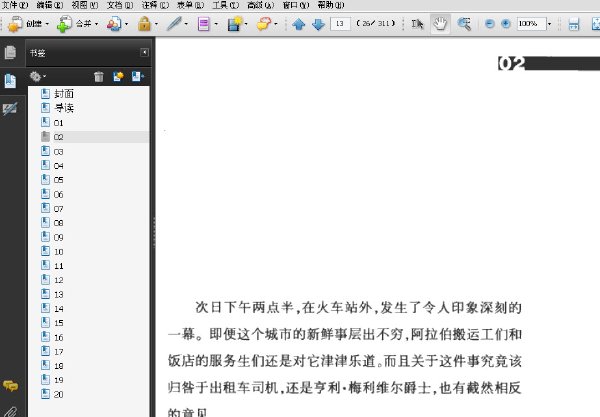600x417 pixels.
Task: Expand the Forms dropdown arrow
Action: pyautogui.click(x=216, y=24)
